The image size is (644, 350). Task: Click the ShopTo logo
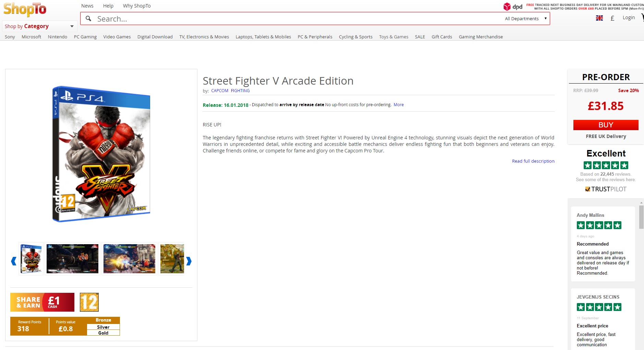click(x=25, y=9)
